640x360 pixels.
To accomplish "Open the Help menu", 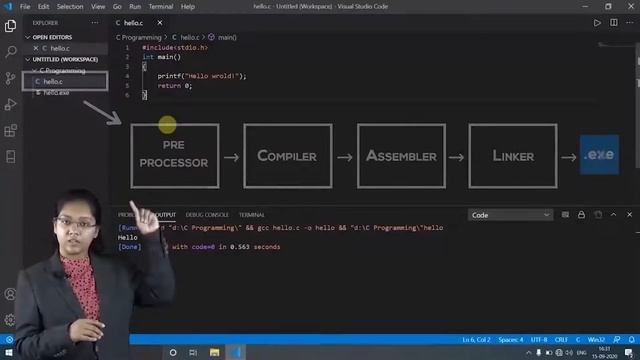I will coord(188,7).
